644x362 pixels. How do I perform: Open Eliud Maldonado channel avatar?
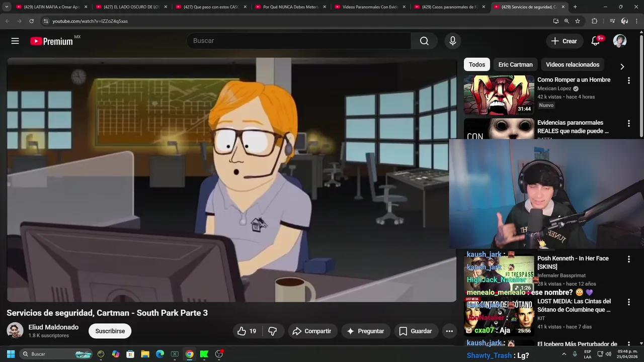(x=15, y=331)
